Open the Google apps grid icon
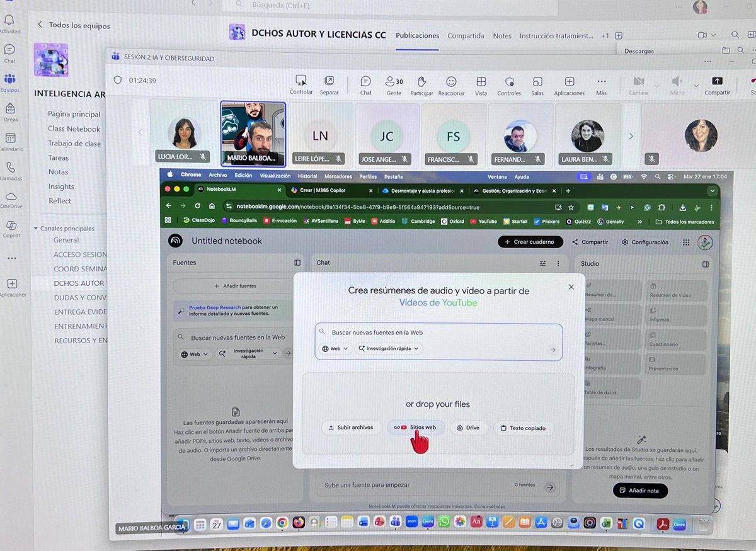This screenshot has width=756, height=551. coord(685,242)
